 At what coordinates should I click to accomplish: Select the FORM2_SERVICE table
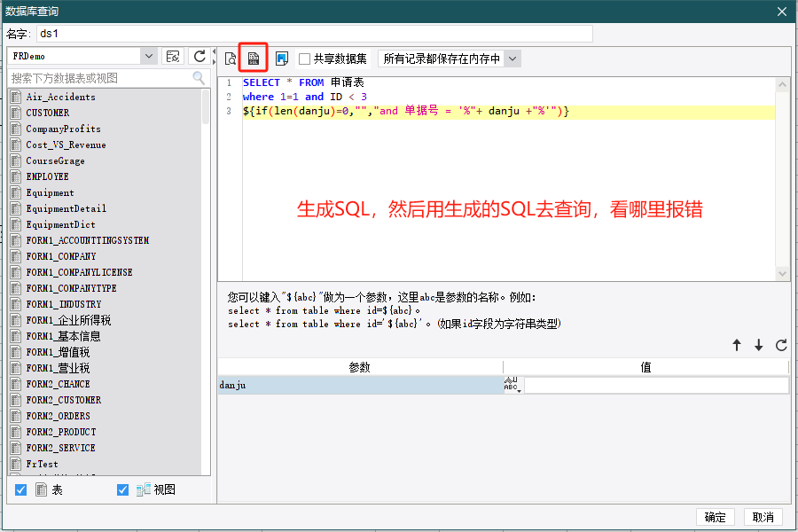60,448
